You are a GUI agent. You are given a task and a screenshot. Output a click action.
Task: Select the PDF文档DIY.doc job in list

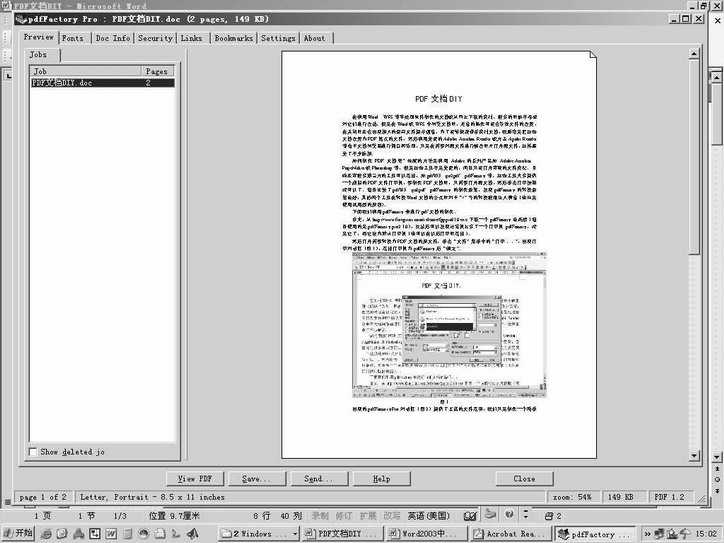tap(62, 83)
